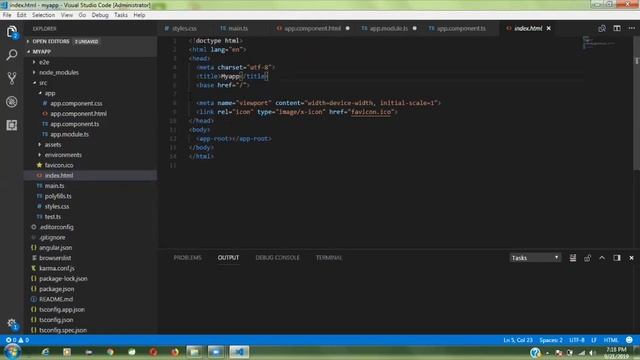
Task: Open README.md in the explorer
Action: 90,299
